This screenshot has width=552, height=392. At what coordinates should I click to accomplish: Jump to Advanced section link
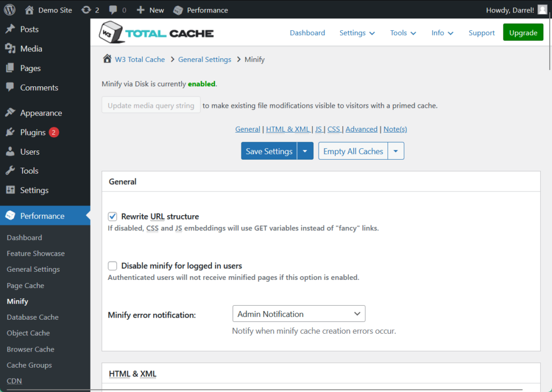click(x=362, y=129)
